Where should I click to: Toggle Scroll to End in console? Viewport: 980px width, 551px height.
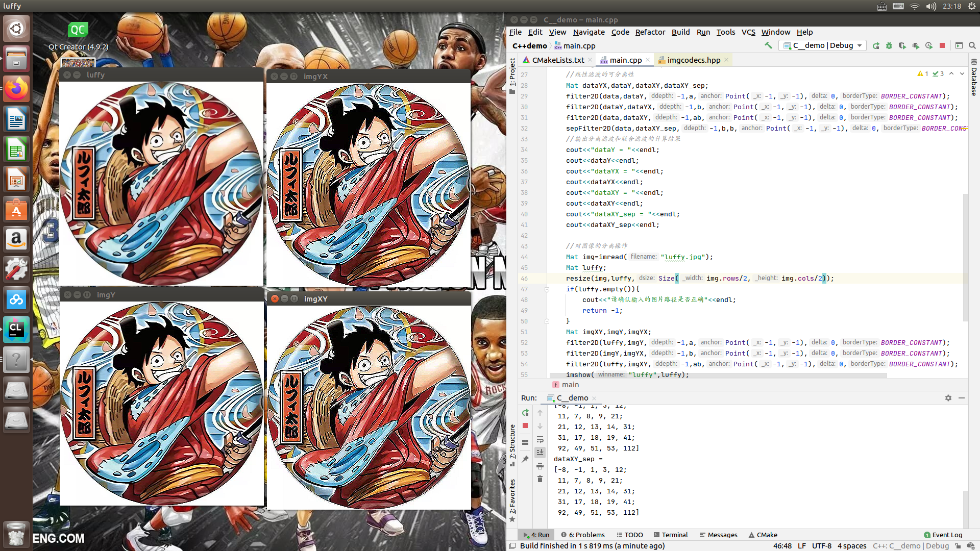pyautogui.click(x=540, y=453)
